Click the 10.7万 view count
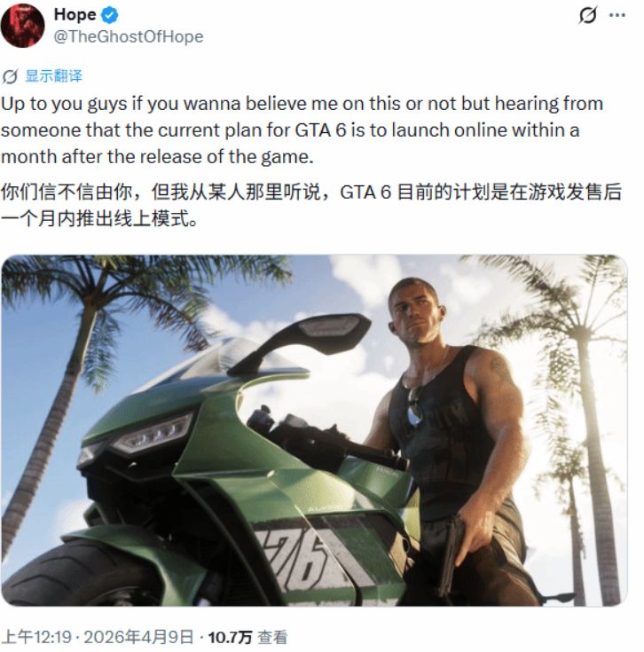Image resolution: width=644 pixels, height=652 pixels. 230,638
